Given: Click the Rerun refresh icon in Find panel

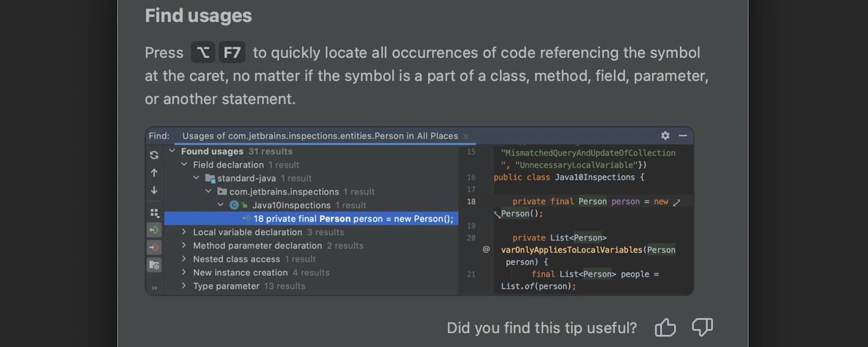Looking at the screenshot, I should click(154, 155).
